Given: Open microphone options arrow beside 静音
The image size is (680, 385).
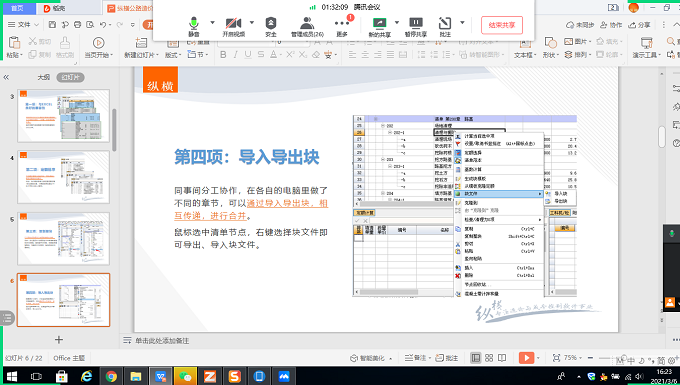Looking at the screenshot, I should tap(212, 23).
